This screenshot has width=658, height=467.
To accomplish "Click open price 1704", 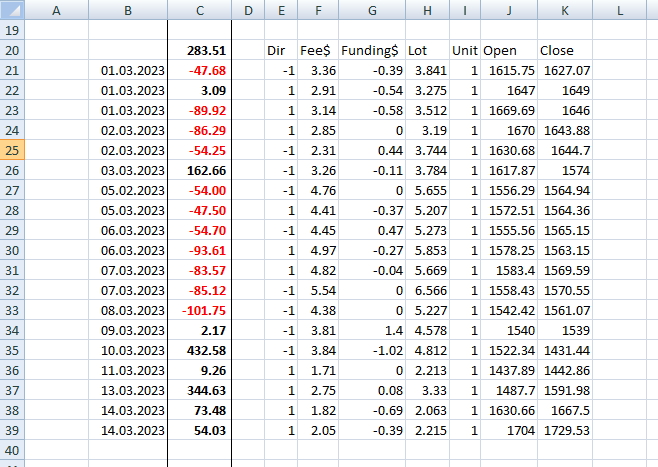I will (509, 430).
